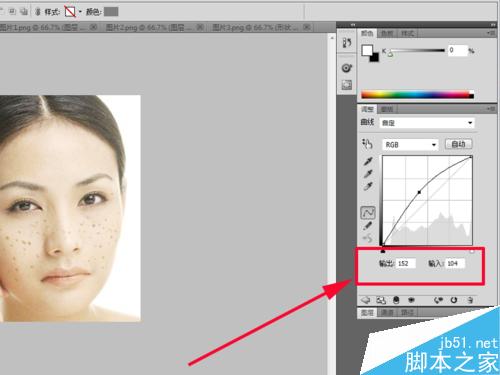
Task: Pick the white point eyedropper
Action: point(368,186)
